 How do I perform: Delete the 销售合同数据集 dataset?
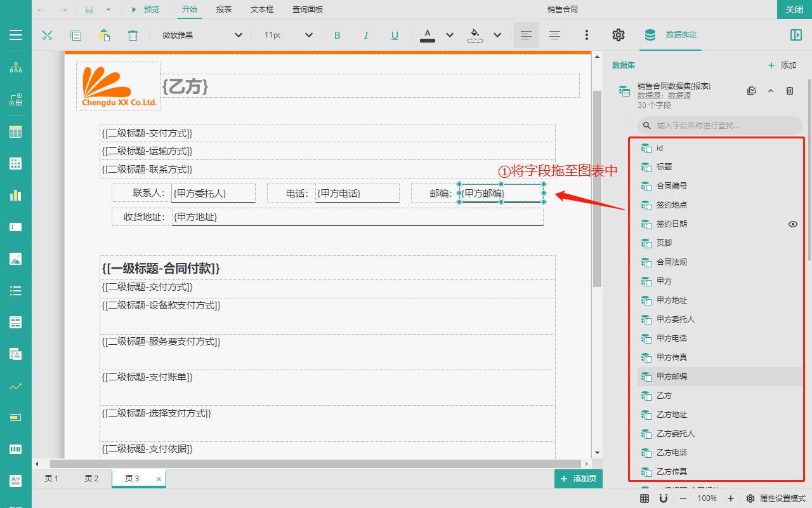pos(790,91)
